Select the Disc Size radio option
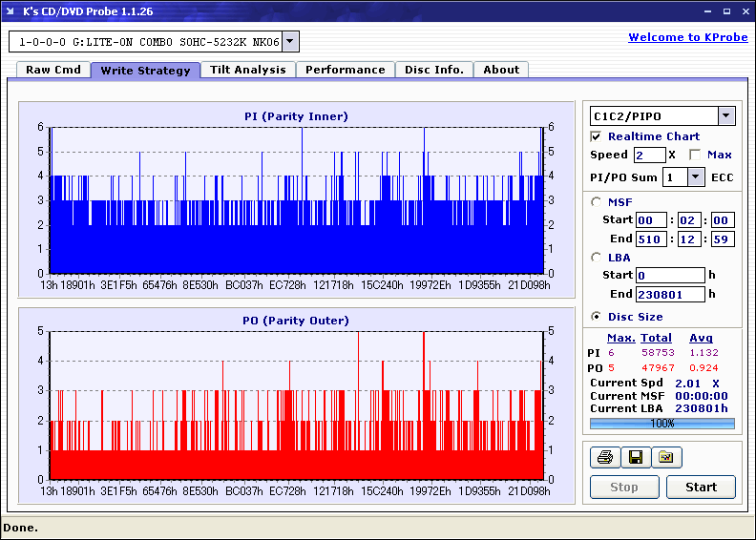The height and width of the screenshot is (540, 756). (597, 317)
